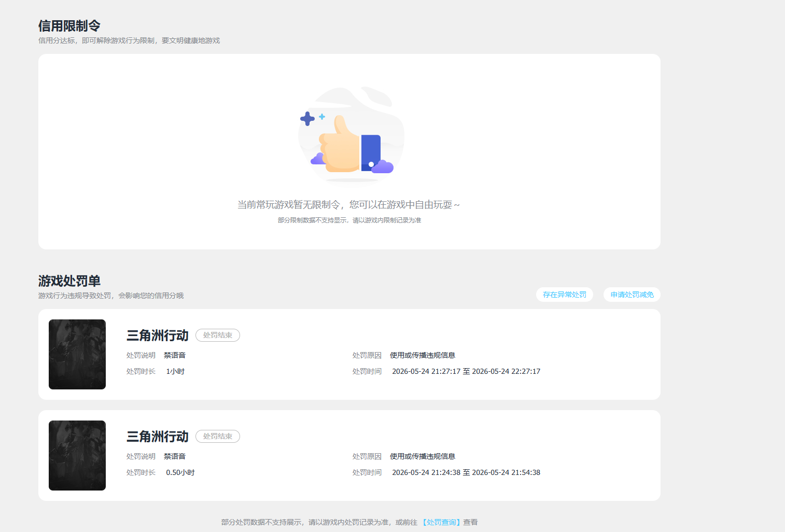Select penalty time 2026-05-24 21:27:17 至 22:27:17
785x532 pixels.
466,371
